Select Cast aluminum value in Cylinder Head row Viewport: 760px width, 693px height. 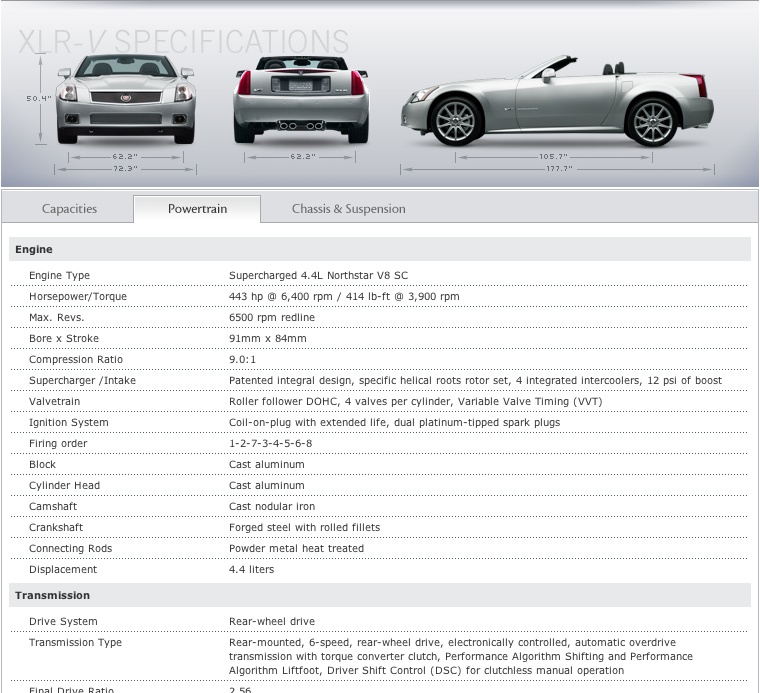pyautogui.click(x=267, y=485)
